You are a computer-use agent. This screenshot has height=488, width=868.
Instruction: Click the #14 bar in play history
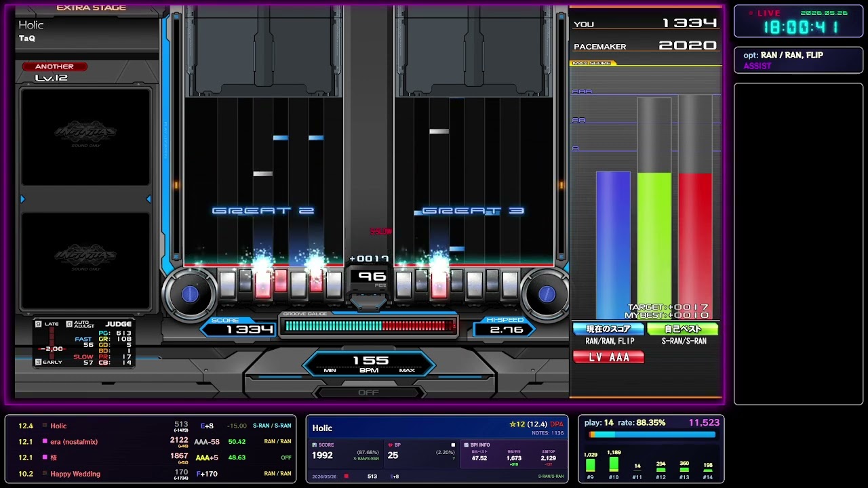tap(708, 470)
